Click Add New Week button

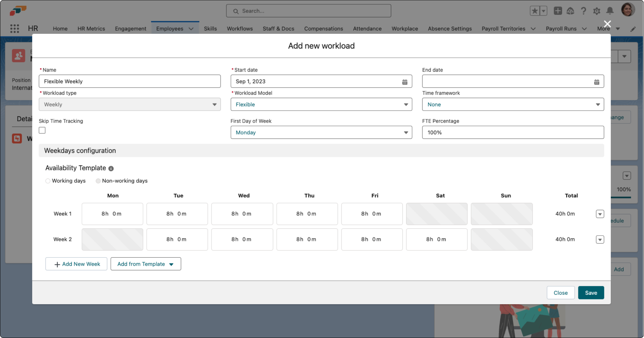(x=76, y=264)
